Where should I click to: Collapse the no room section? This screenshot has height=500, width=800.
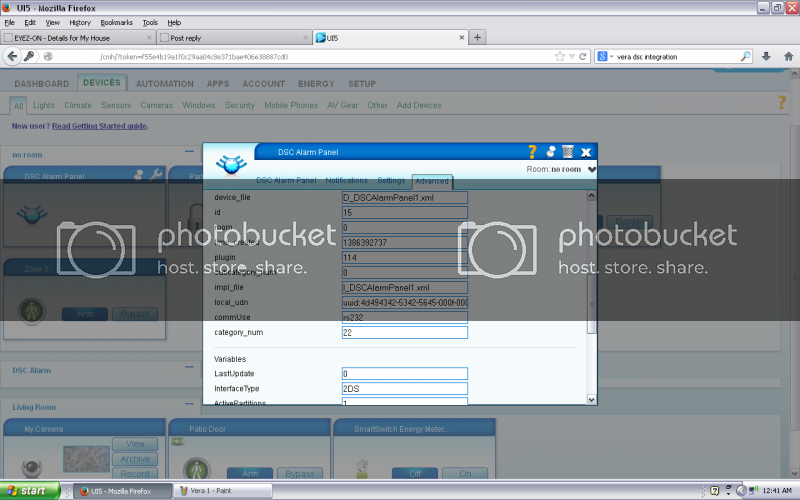(x=189, y=151)
